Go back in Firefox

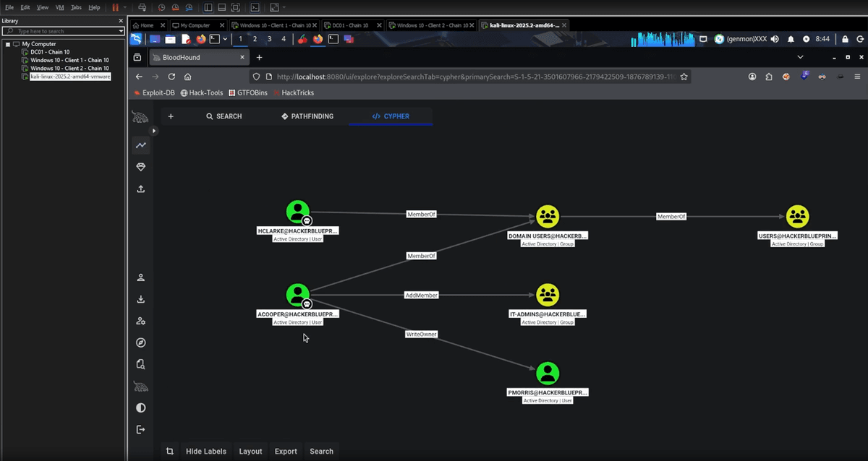(x=140, y=77)
